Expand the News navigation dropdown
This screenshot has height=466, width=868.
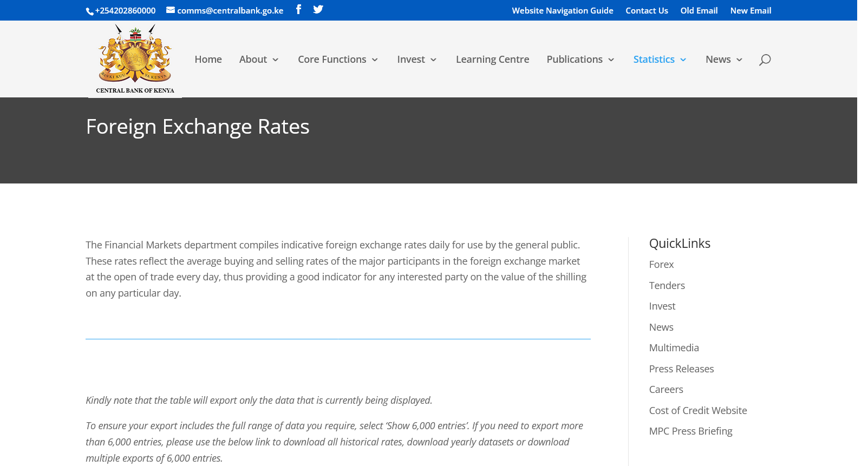pyautogui.click(x=723, y=60)
